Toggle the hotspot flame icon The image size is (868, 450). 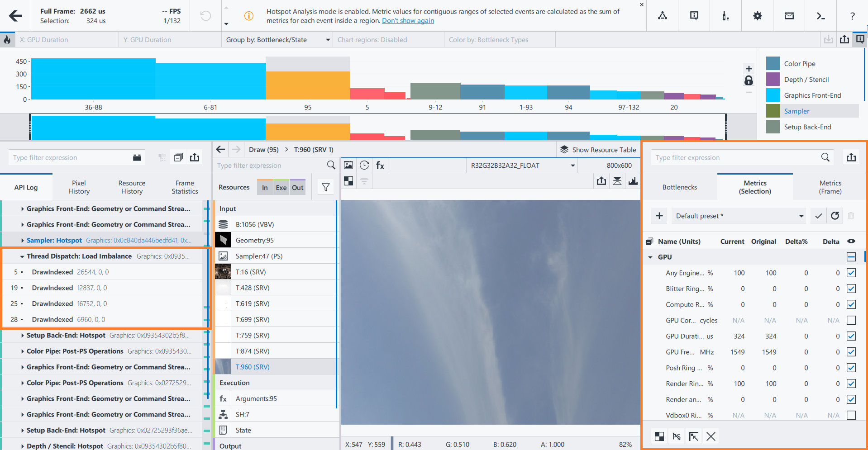tap(7, 40)
